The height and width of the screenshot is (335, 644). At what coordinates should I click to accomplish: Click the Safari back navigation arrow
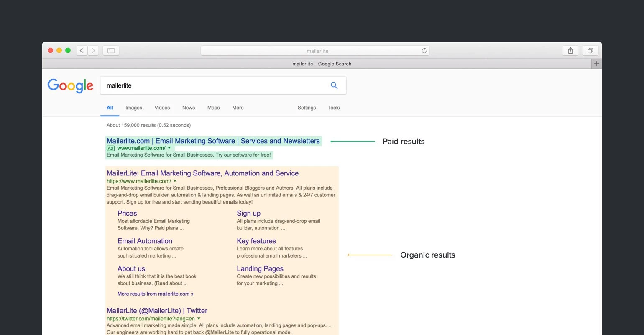(x=82, y=51)
